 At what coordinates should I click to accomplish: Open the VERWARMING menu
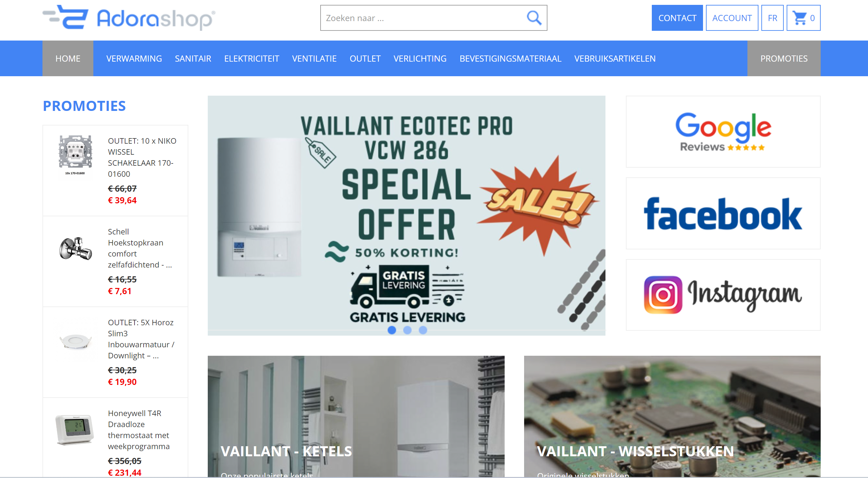134,58
